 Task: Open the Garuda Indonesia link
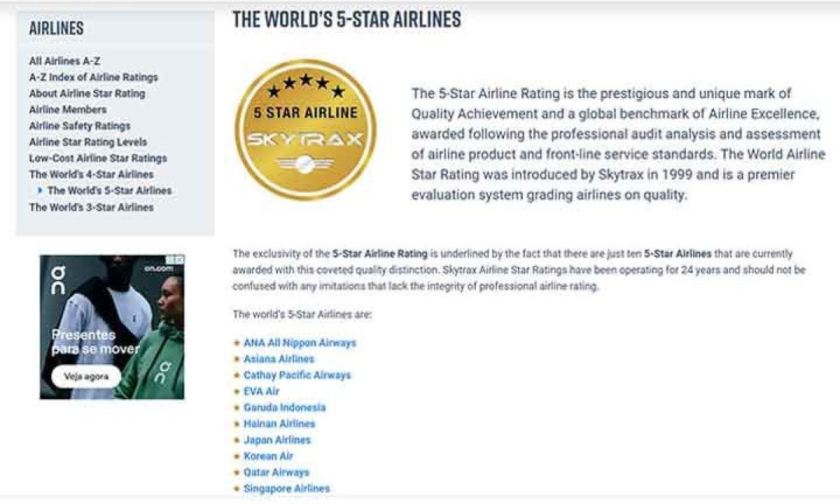coord(284,407)
